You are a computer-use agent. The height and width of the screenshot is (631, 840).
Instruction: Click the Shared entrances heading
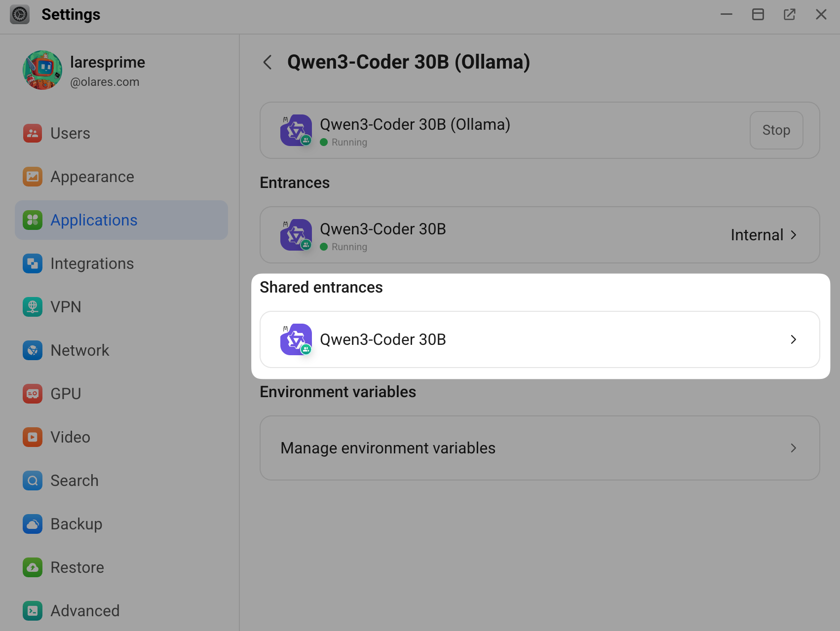pyautogui.click(x=321, y=287)
